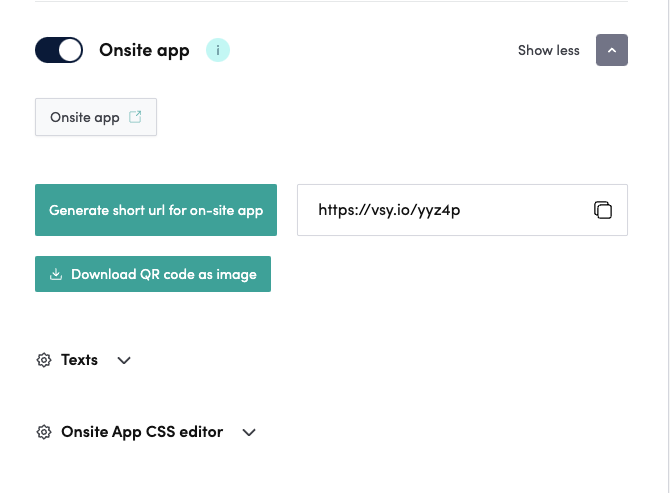Screen dimensions: 670x493
Task: Click the info icon beside Onsite app
Action: tap(217, 50)
